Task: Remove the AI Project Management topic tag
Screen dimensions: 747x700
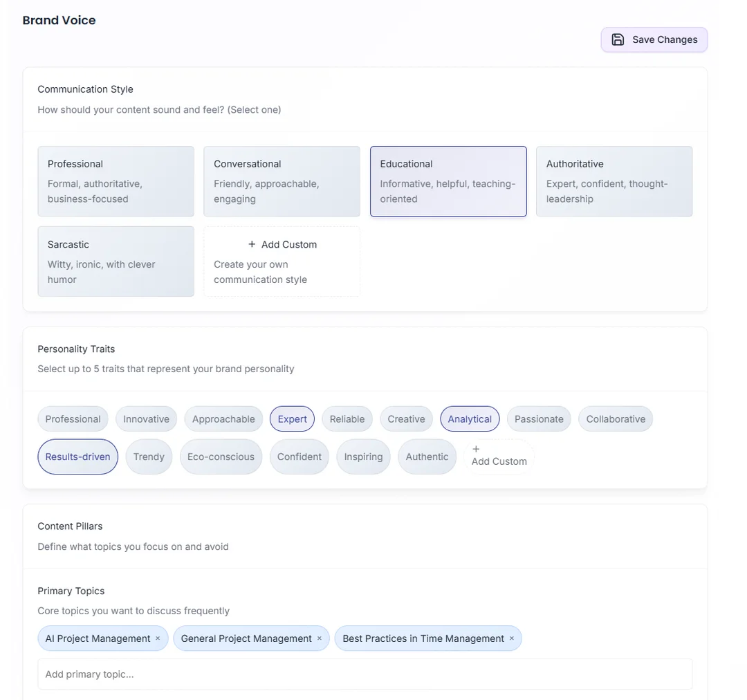Action: pyautogui.click(x=158, y=638)
